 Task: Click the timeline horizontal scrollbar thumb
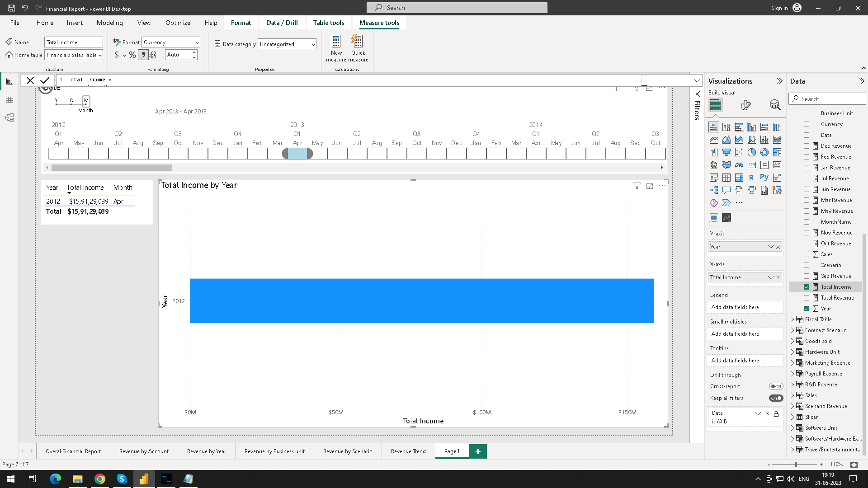click(x=112, y=168)
